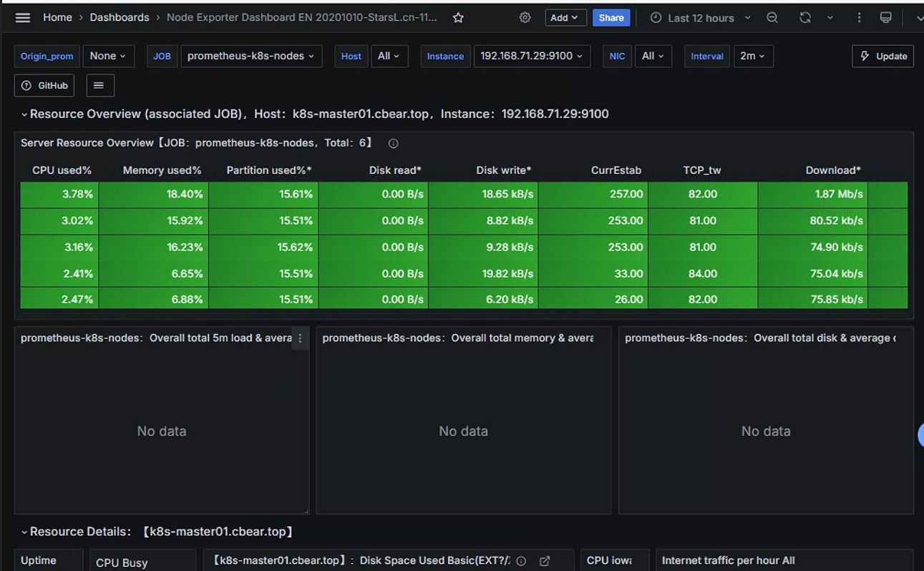Collapse the Resource Overview row

[x=24, y=114]
